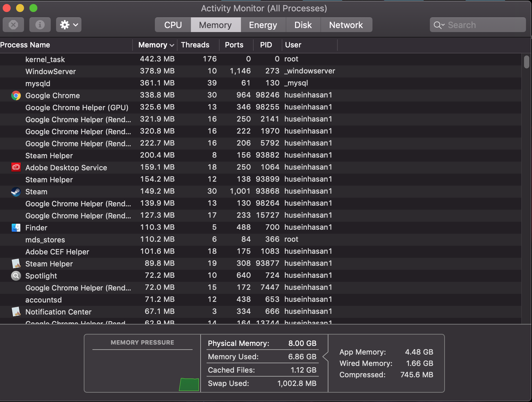The image size is (532, 402).
Task: Click the Compressed 745.6 MB value
Action: pos(417,375)
